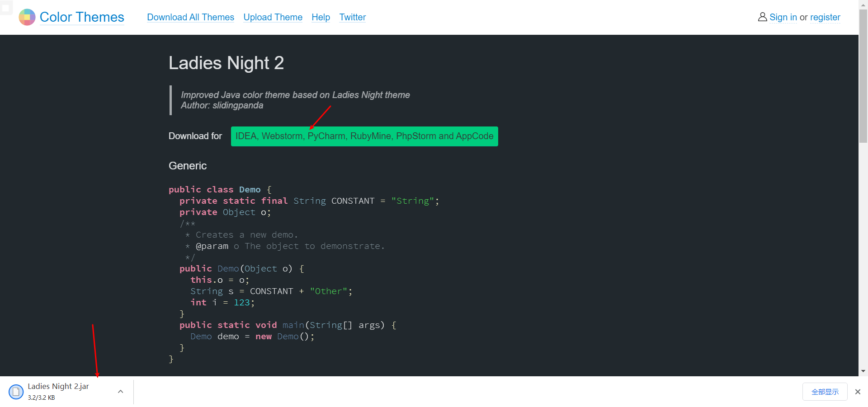868x407 pixels.
Task: Expand options for Ladies Night 2.jar download
Action: click(x=120, y=392)
